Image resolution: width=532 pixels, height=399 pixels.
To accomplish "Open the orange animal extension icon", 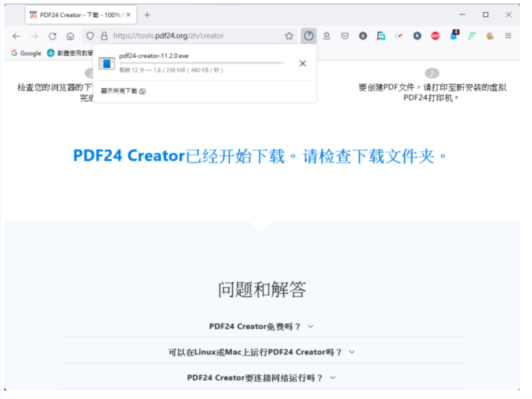I will click(490, 36).
